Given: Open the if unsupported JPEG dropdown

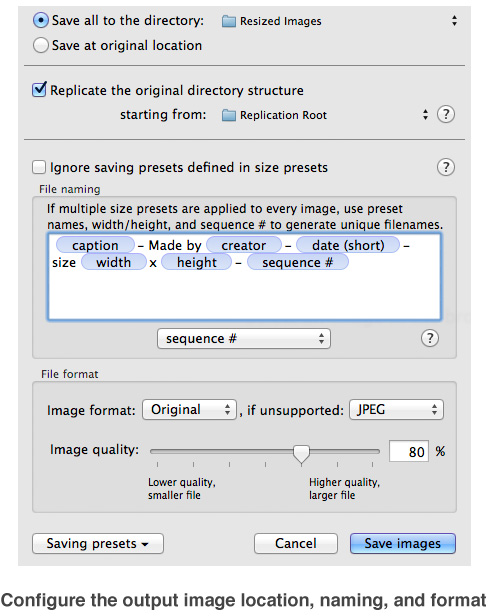Looking at the screenshot, I should [x=396, y=410].
